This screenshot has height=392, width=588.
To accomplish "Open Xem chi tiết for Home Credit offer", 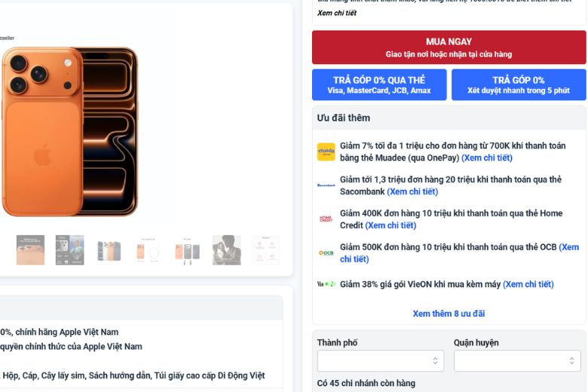I will point(390,225).
